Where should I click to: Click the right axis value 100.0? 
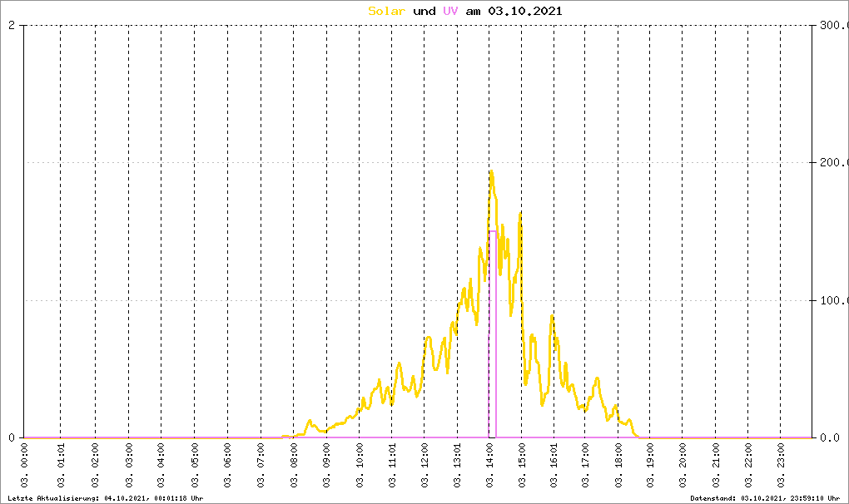(834, 301)
